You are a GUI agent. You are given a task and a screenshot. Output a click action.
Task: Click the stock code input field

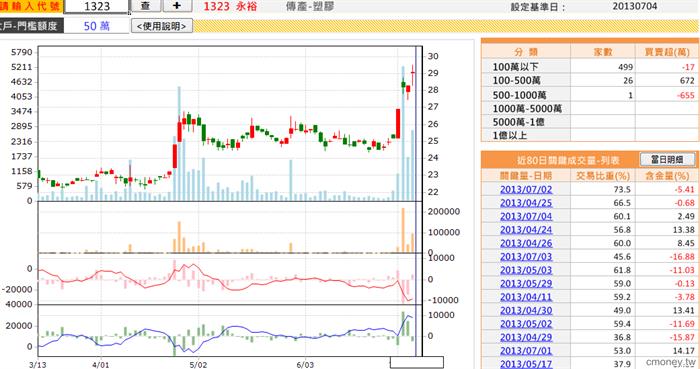click(x=96, y=6)
